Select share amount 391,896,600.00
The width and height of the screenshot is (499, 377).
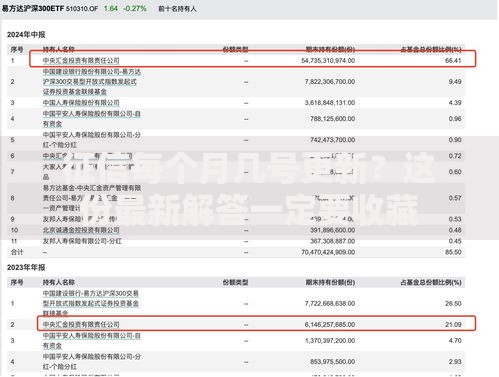332,230
